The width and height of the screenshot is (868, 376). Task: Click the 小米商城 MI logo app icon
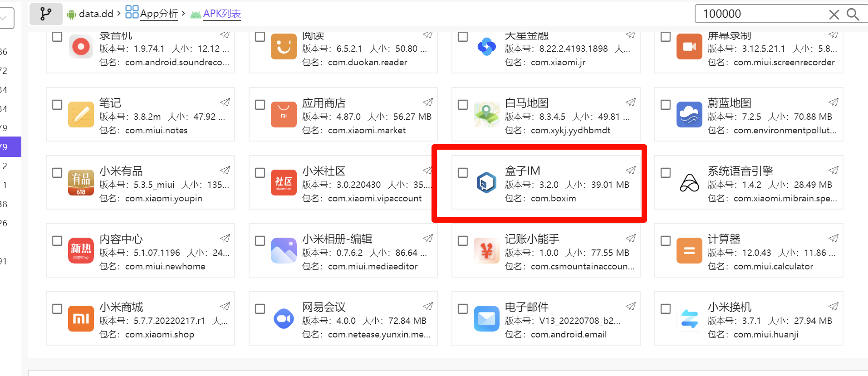tap(81, 318)
